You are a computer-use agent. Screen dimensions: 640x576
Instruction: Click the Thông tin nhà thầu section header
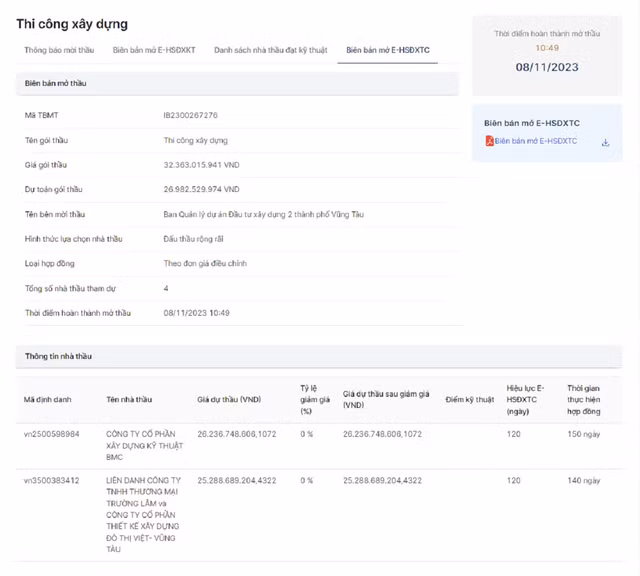click(59, 356)
